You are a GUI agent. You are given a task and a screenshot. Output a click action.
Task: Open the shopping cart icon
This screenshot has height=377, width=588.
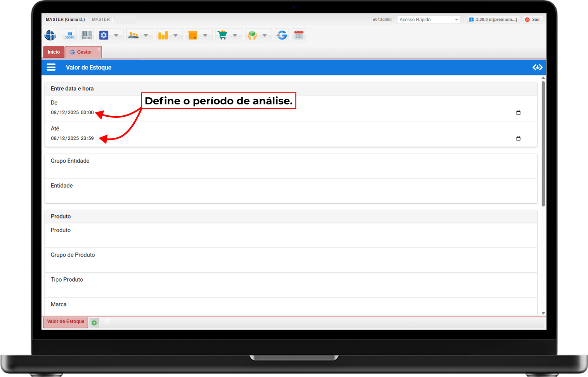point(223,35)
